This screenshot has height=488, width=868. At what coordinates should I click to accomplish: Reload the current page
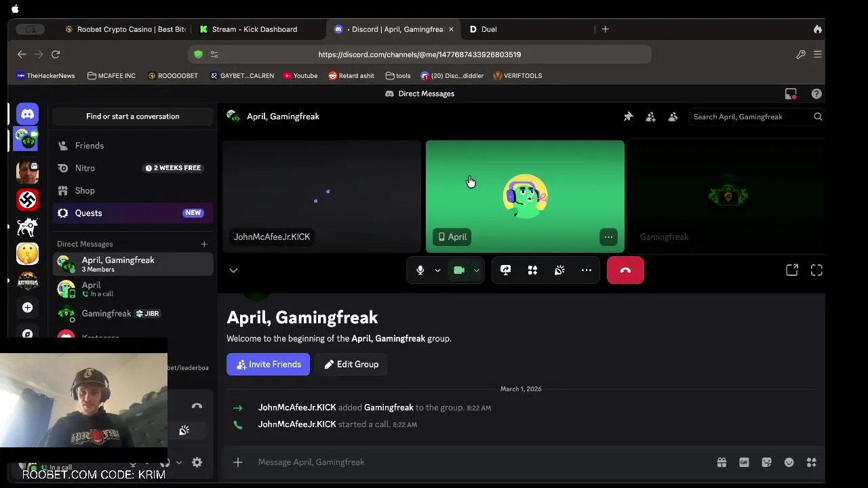pyautogui.click(x=56, y=54)
